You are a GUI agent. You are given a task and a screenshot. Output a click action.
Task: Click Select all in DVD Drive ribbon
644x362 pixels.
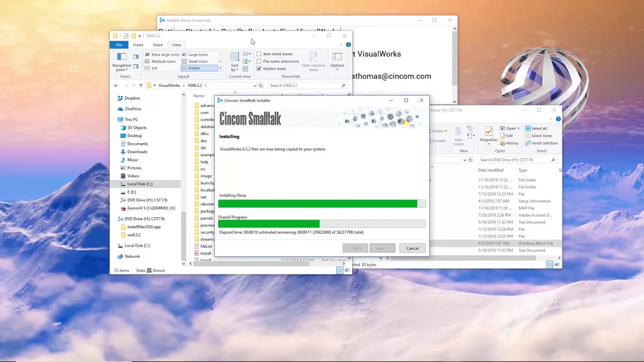[536, 128]
